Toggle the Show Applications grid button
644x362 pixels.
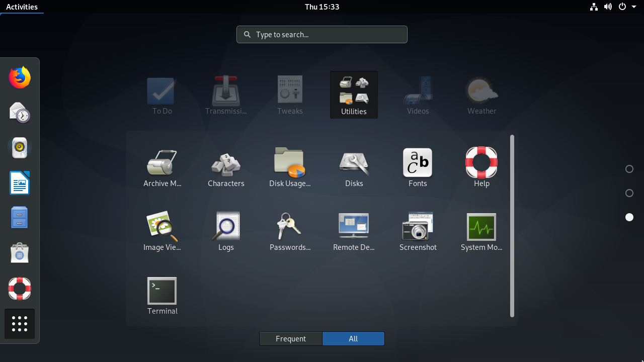[20, 324]
